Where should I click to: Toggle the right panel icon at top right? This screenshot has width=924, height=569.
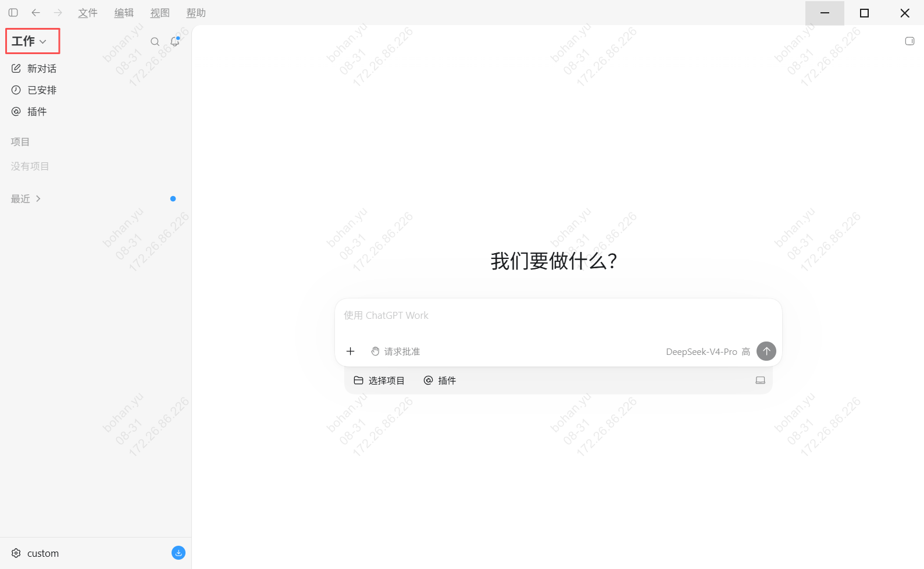click(909, 41)
